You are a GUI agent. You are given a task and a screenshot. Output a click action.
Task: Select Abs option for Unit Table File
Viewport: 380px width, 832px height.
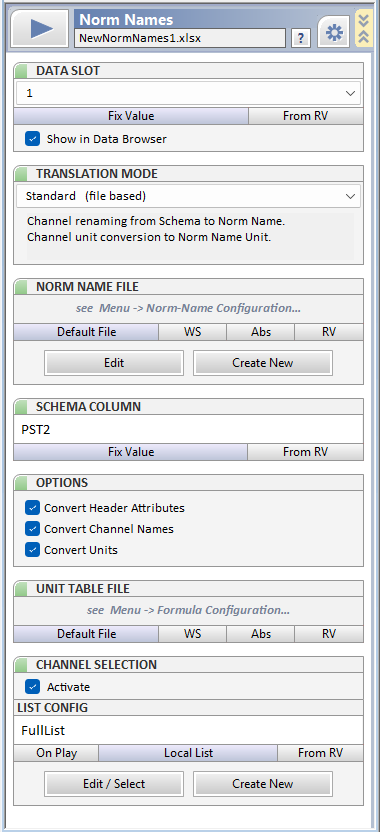[261, 634]
